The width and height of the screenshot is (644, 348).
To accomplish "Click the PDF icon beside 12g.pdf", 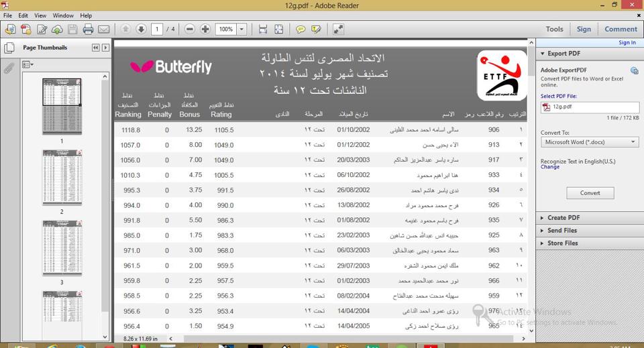I will [x=546, y=107].
